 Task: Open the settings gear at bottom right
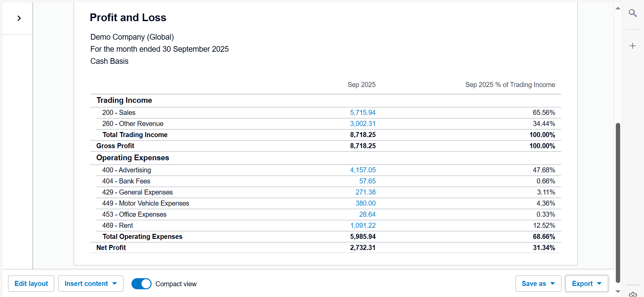pyautogui.click(x=633, y=295)
